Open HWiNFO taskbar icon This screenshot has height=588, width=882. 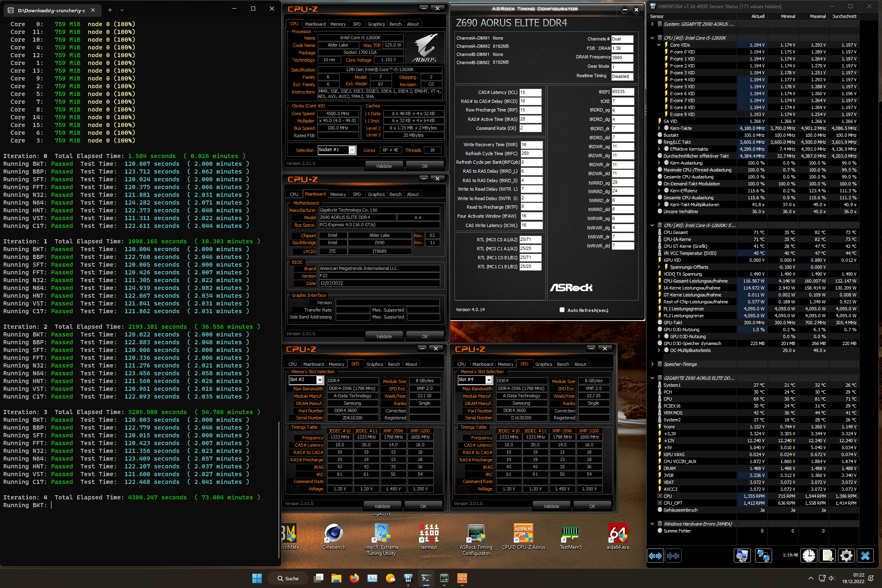point(408,578)
